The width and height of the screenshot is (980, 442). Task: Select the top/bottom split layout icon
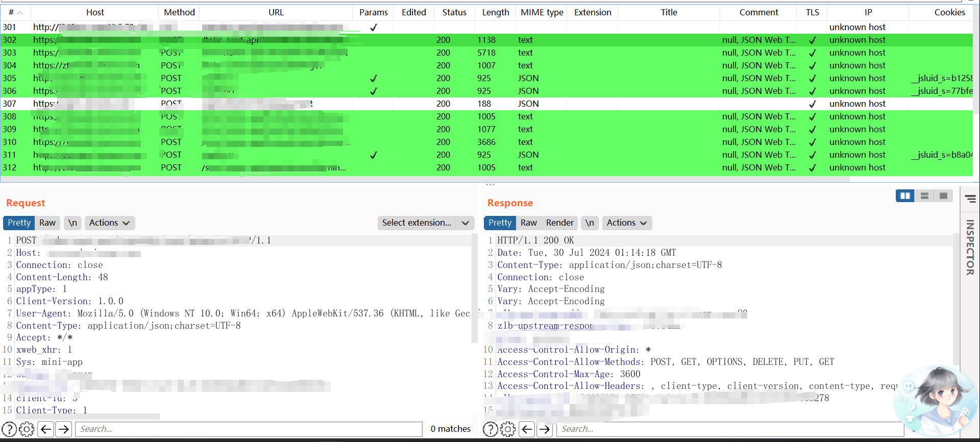click(924, 196)
